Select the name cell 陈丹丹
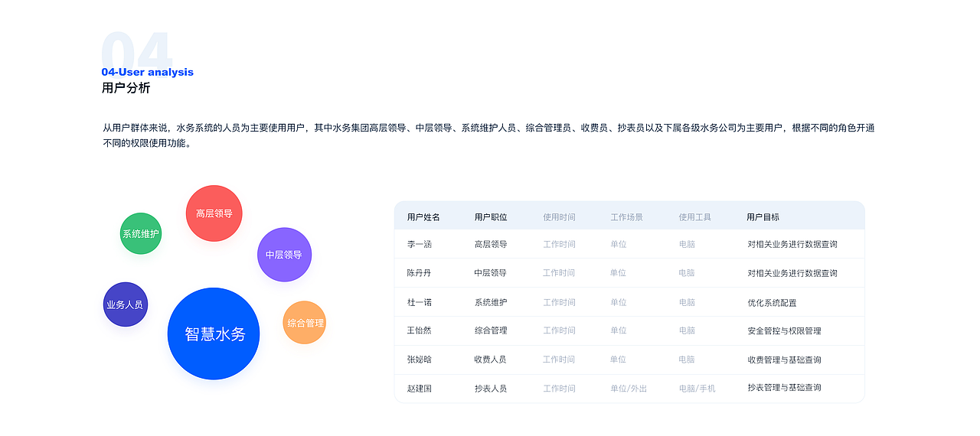Image resolution: width=980 pixels, height=436 pixels. pyautogui.click(x=420, y=273)
